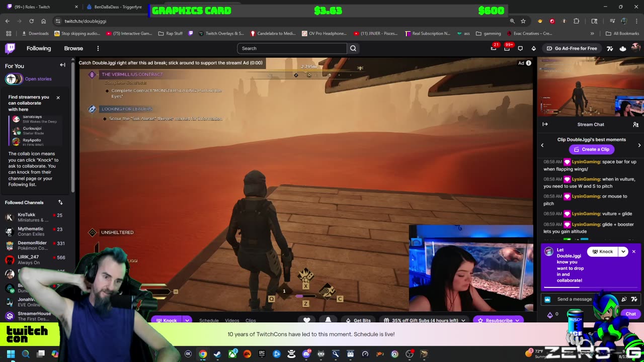
Task: Click the notification bell below stream
Action: pos(328,320)
